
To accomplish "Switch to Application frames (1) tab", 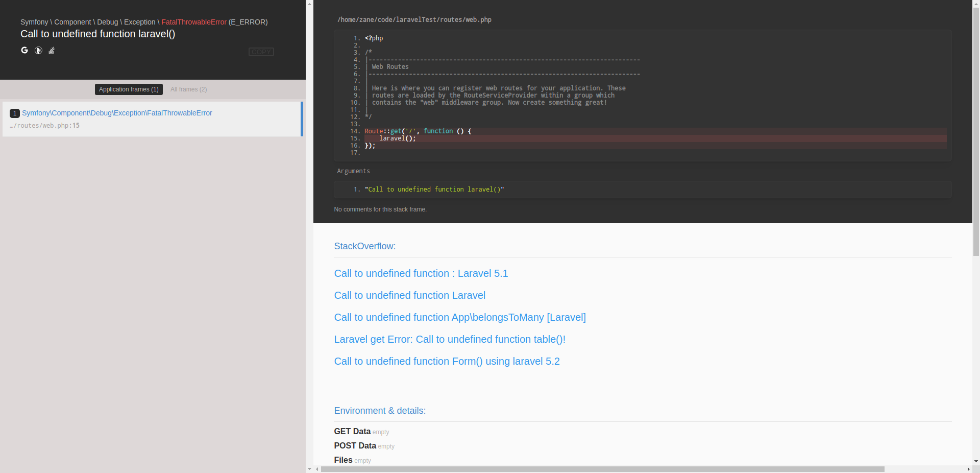I will tap(129, 89).
